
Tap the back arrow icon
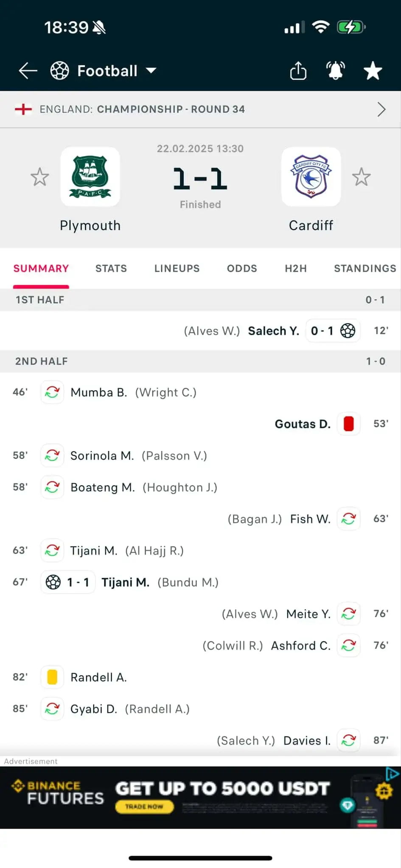[28, 71]
